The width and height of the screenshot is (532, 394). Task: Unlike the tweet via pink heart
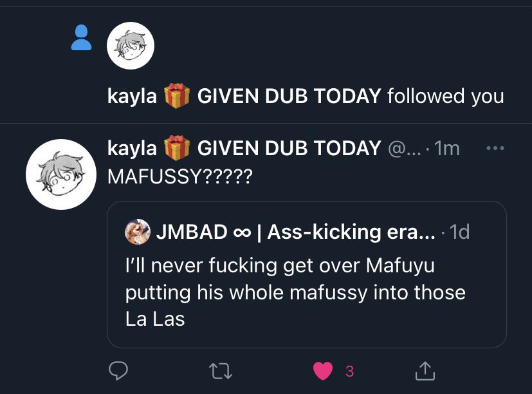point(323,371)
